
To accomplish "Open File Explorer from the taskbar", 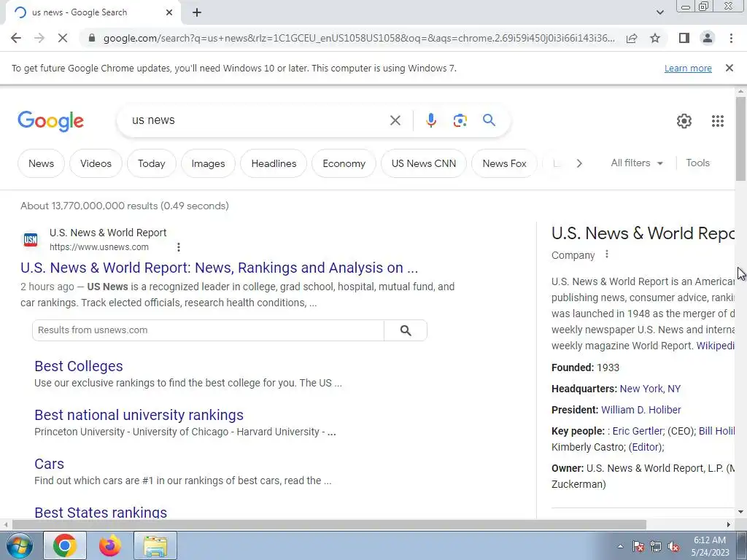I will click(x=155, y=545).
